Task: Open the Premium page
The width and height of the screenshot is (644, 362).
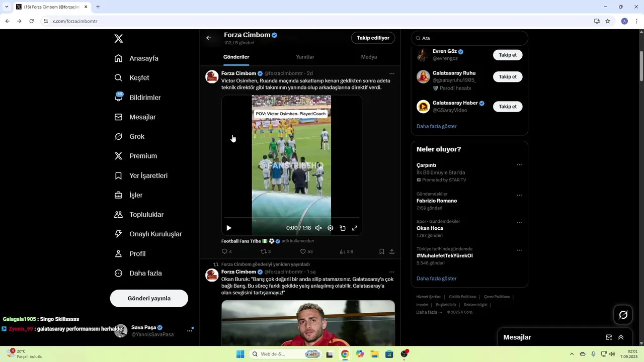Action: [136, 156]
